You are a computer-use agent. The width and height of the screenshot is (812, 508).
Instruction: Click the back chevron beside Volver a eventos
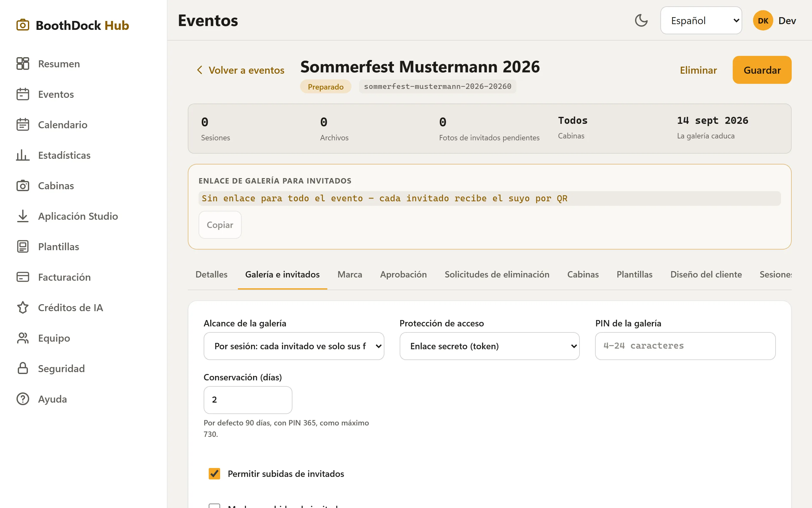pos(200,70)
